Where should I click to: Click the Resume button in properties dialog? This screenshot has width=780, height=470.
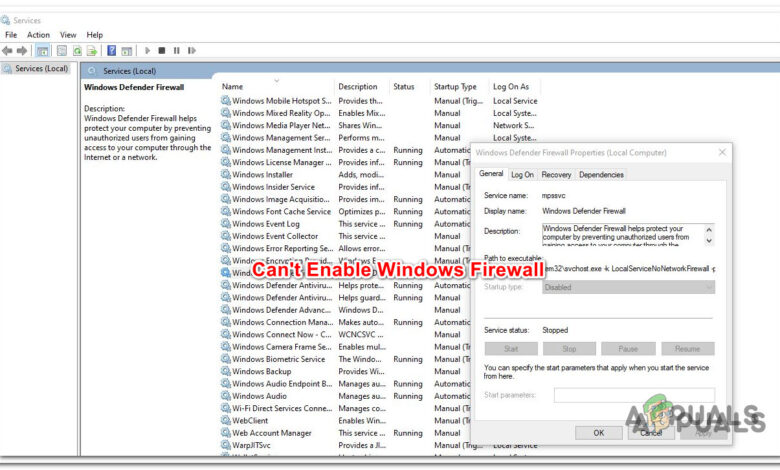pyautogui.click(x=687, y=349)
